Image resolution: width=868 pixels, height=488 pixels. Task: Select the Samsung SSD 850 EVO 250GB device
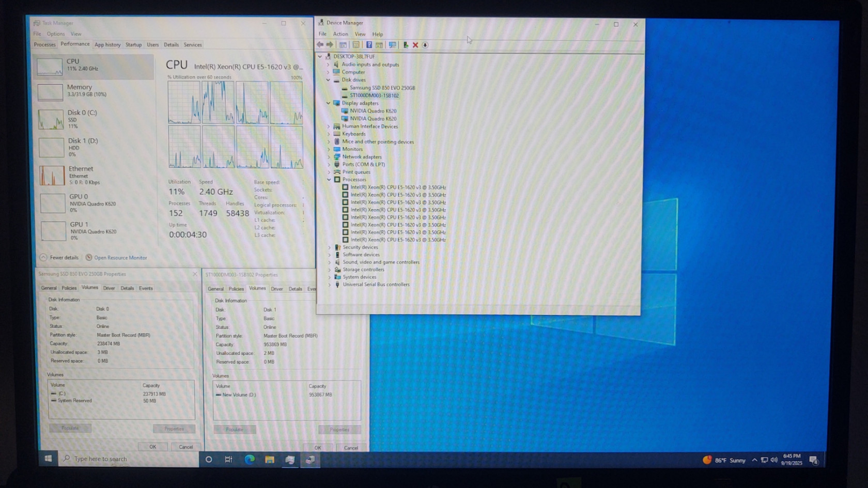[x=382, y=88]
